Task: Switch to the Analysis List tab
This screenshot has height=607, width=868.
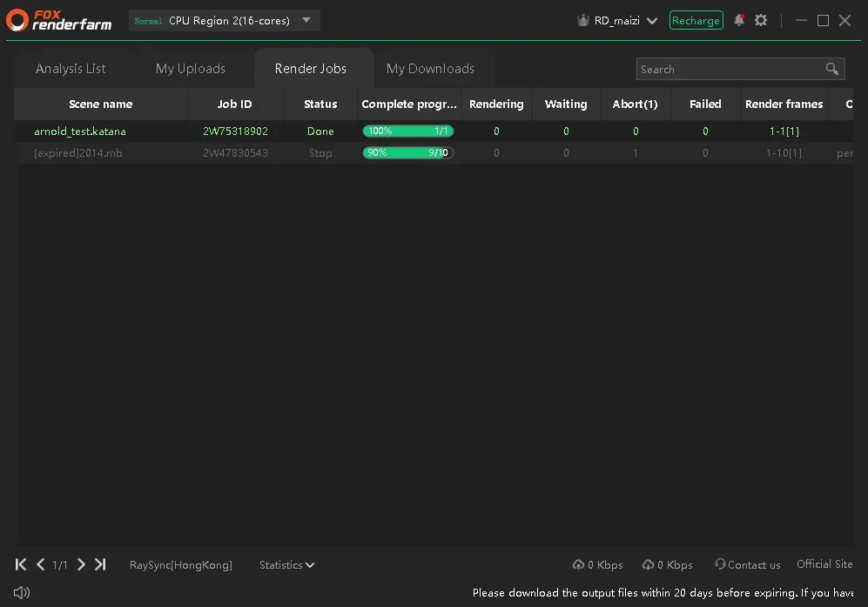Action: (71, 69)
